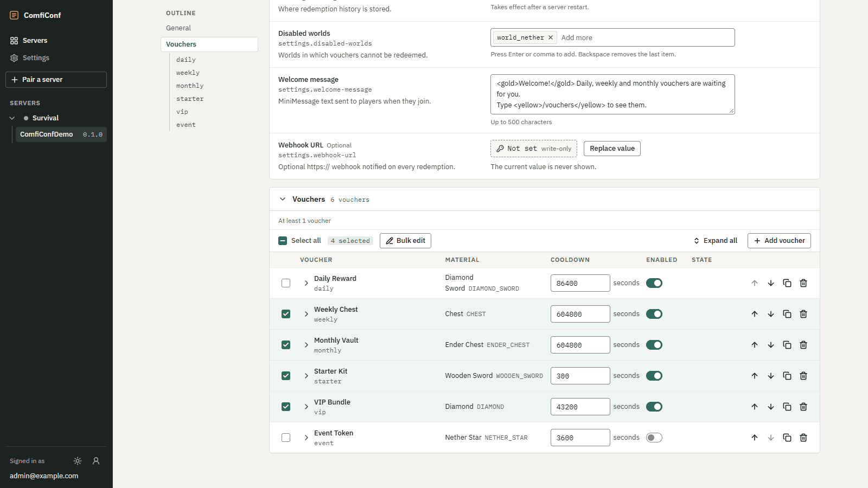Delete the Starter Kit voucher

803,376
